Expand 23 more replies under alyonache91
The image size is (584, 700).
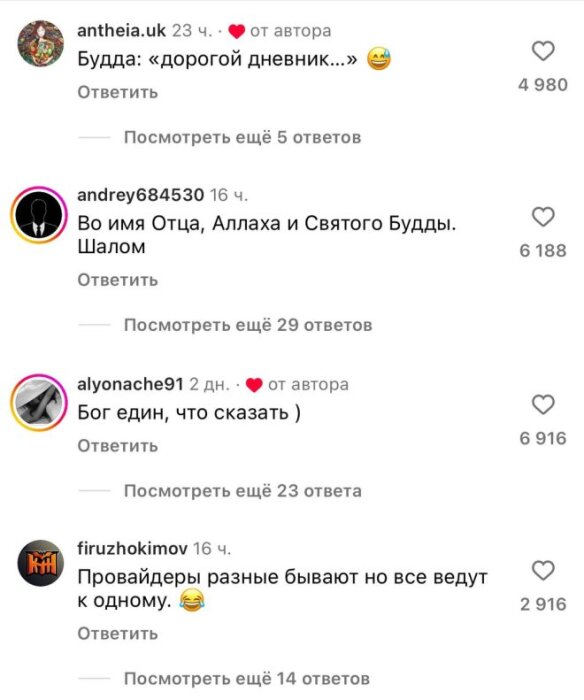(x=242, y=491)
